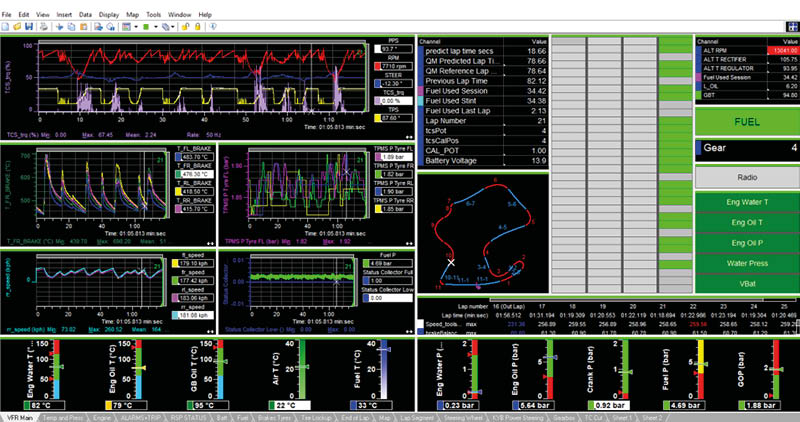Open the Display menu
Screen dimensions: 800x422
coord(109,15)
